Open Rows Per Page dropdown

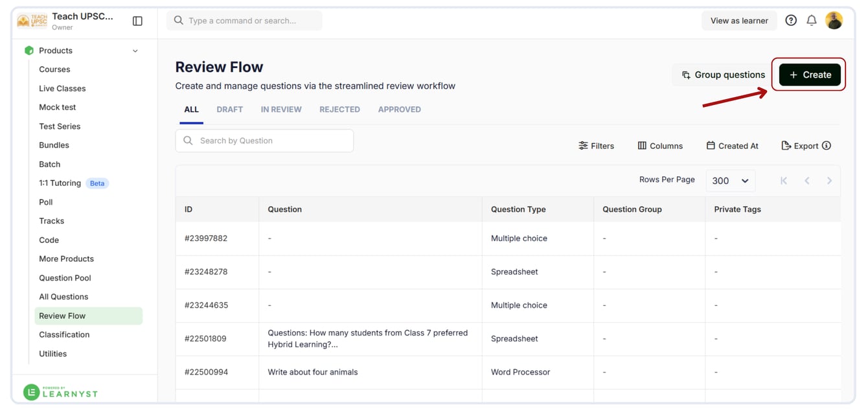pyautogui.click(x=730, y=181)
